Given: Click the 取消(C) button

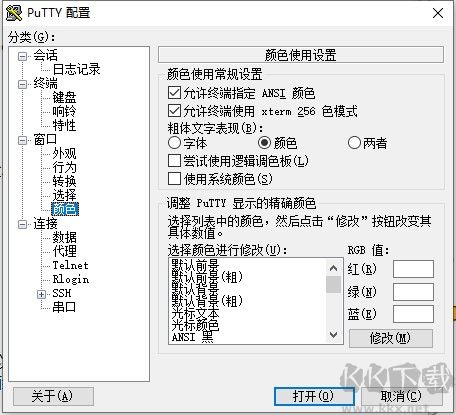Looking at the screenshot, I should [x=402, y=396].
